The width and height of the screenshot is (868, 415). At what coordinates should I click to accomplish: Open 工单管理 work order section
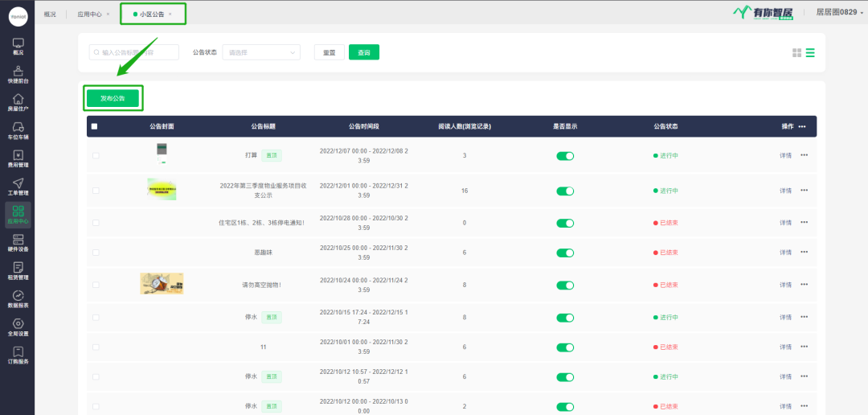coord(18,186)
